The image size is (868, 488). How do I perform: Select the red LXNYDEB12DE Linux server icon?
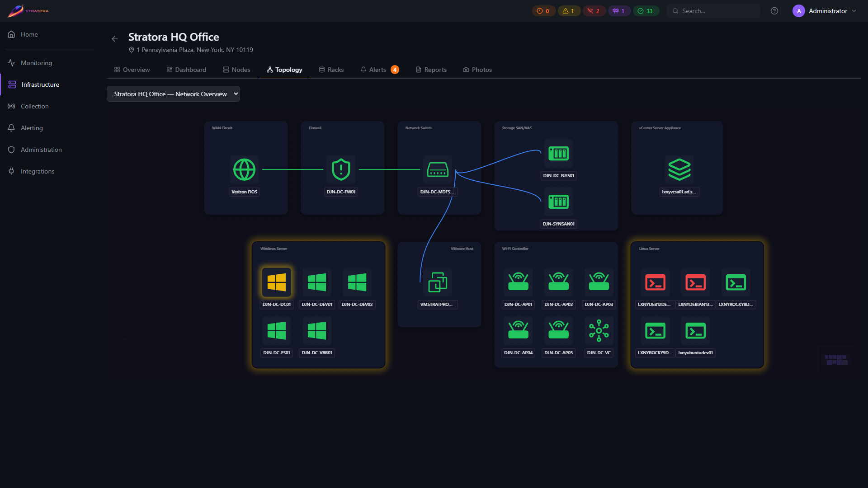[x=655, y=282]
